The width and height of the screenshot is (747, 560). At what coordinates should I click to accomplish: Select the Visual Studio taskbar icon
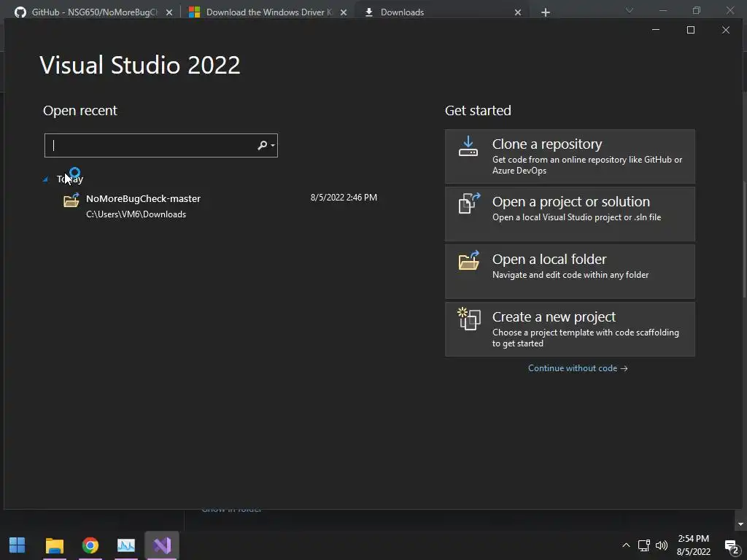tap(162, 545)
